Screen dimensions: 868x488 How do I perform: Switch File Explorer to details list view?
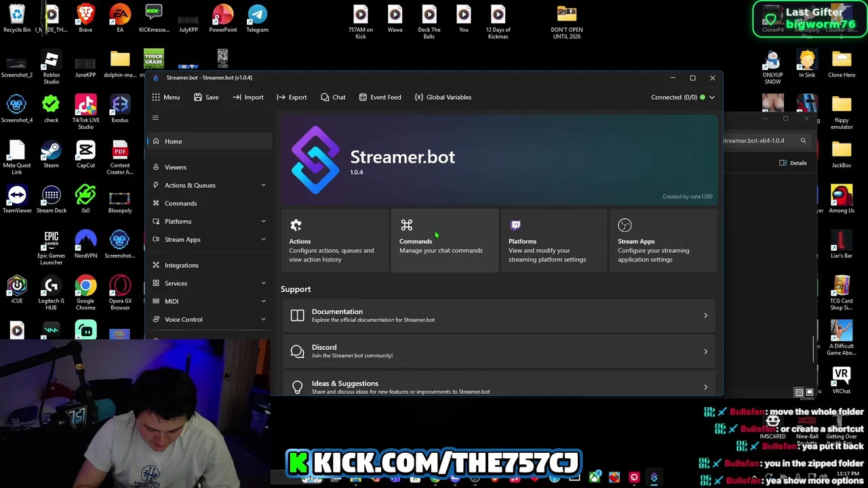click(799, 392)
